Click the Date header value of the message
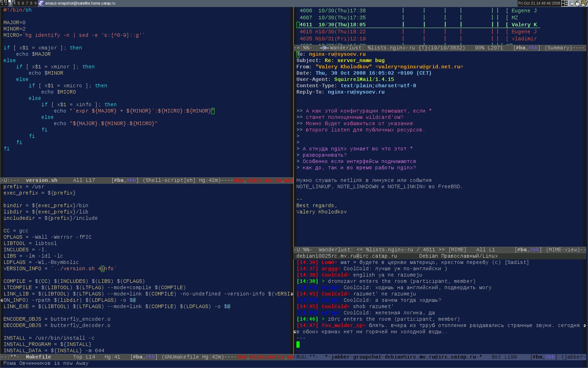The height and width of the screenshot is (368, 588). pos(373,73)
